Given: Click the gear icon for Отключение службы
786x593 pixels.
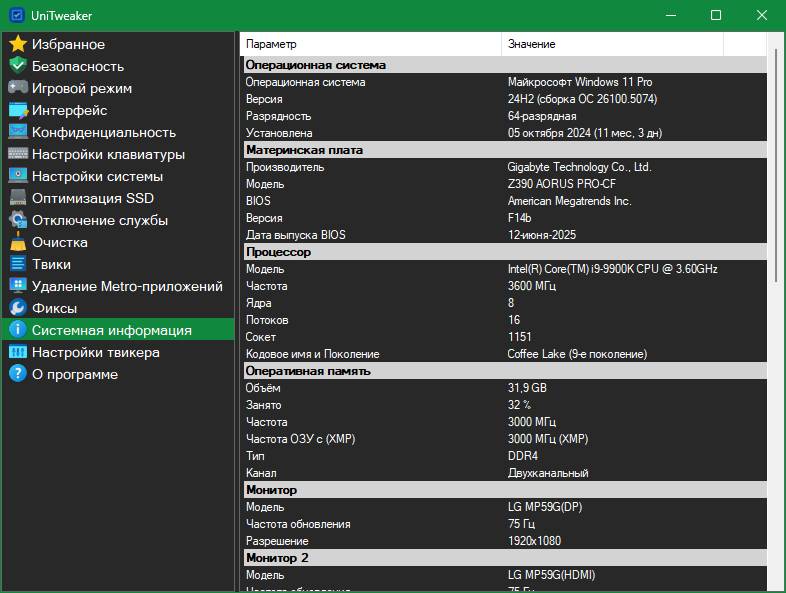Looking at the screenshot, I should click(x=18, y=220).
